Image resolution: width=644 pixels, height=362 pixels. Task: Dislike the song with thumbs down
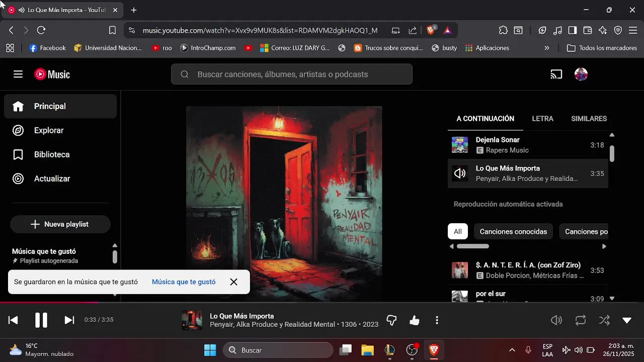point(392,320)
